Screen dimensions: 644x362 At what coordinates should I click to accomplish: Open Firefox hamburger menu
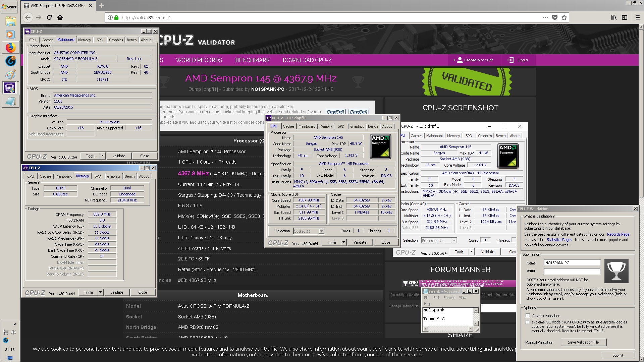[638, 17]
